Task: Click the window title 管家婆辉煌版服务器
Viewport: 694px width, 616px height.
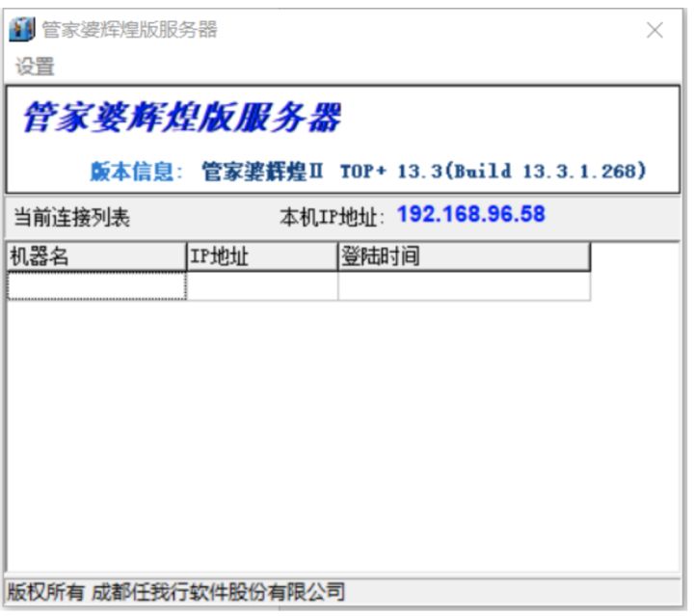Action: [x=130, y=30]
